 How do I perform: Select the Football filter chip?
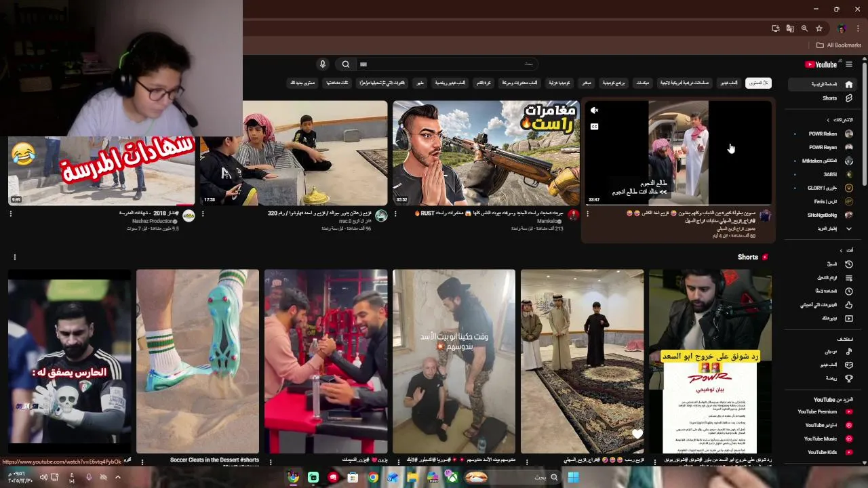484,83
